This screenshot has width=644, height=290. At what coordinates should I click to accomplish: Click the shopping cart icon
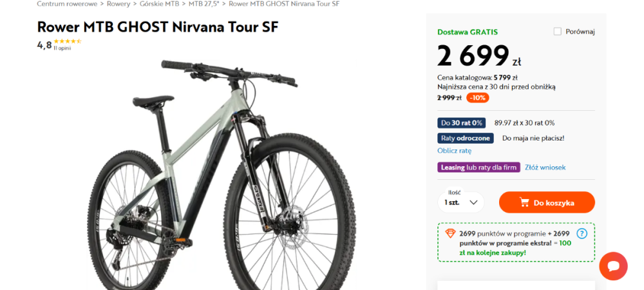click(x=524, y=202)
